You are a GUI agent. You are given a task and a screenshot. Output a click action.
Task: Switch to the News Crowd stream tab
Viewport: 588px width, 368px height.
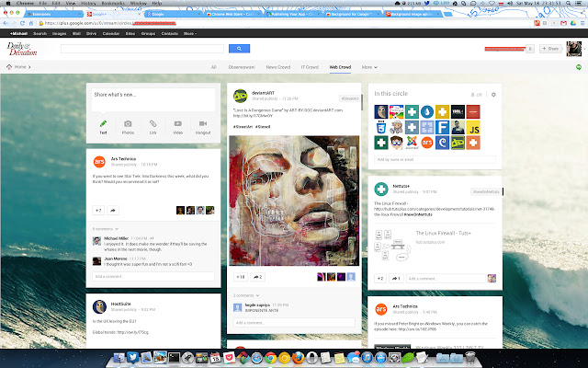(278, 67)
